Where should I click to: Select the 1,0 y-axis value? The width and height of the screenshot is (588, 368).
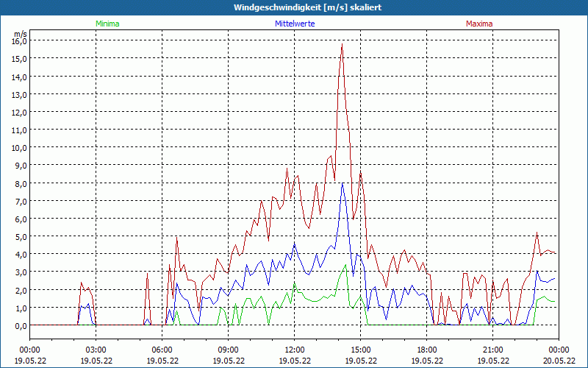click(x=21, y=308)
